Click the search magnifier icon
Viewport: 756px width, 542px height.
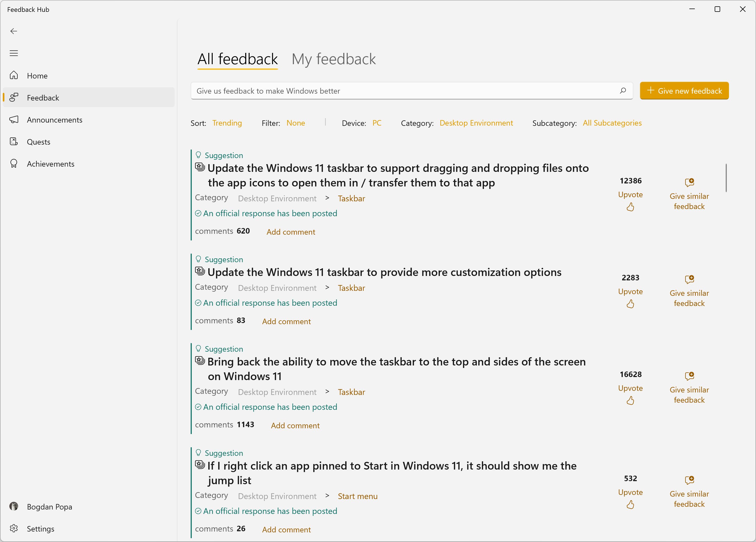[x=623, y=90]
